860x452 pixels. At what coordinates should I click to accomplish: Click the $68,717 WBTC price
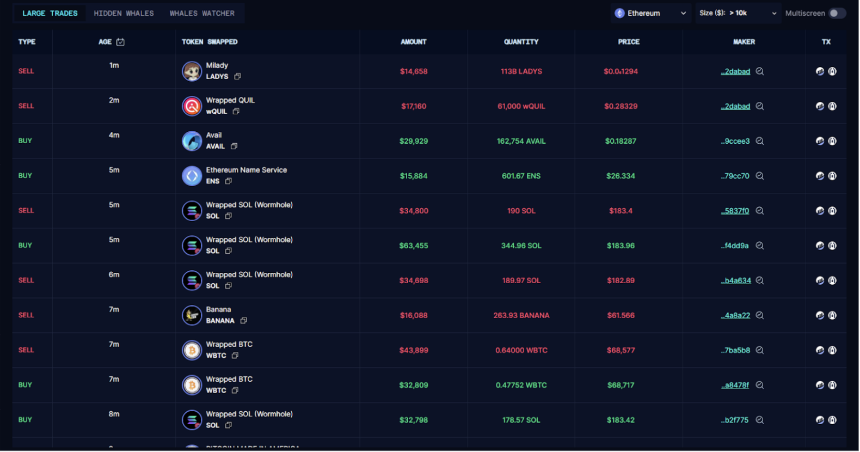pos(621,385)
